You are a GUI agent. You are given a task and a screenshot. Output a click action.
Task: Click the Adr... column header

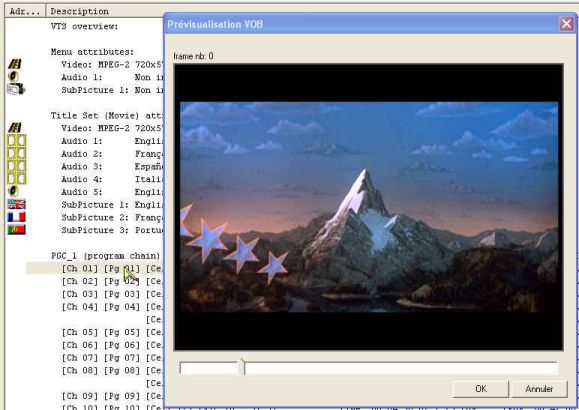(25, 11)
